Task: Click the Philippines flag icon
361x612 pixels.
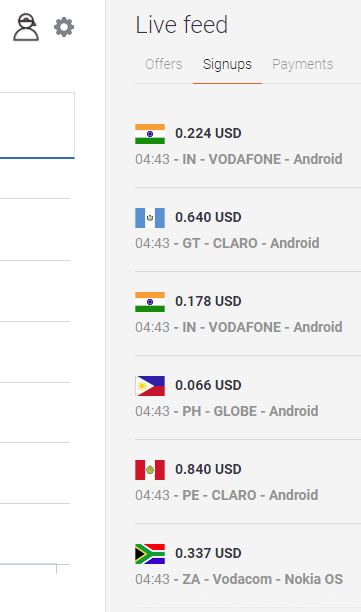Action: tap(150, 386)
